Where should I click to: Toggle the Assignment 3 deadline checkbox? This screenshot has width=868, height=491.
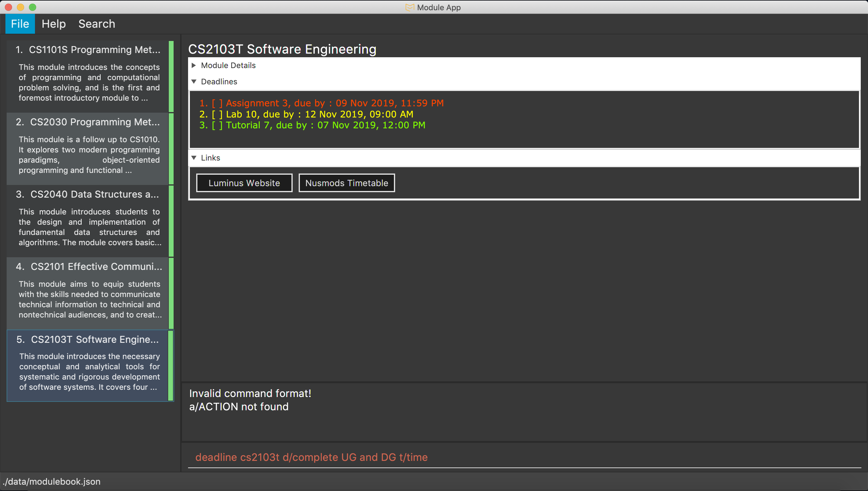(217, 103)
